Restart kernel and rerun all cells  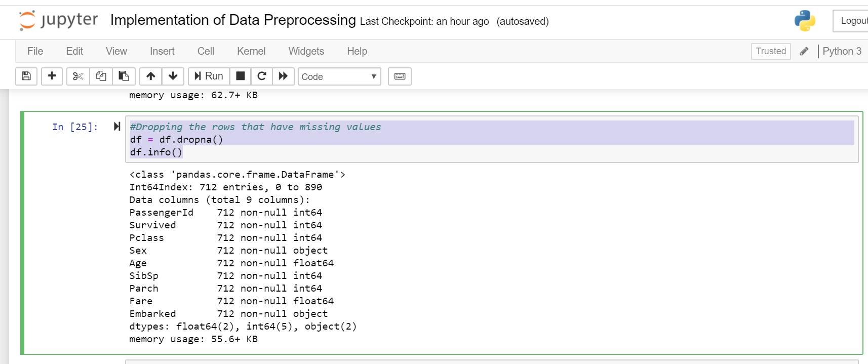[283, 76]
